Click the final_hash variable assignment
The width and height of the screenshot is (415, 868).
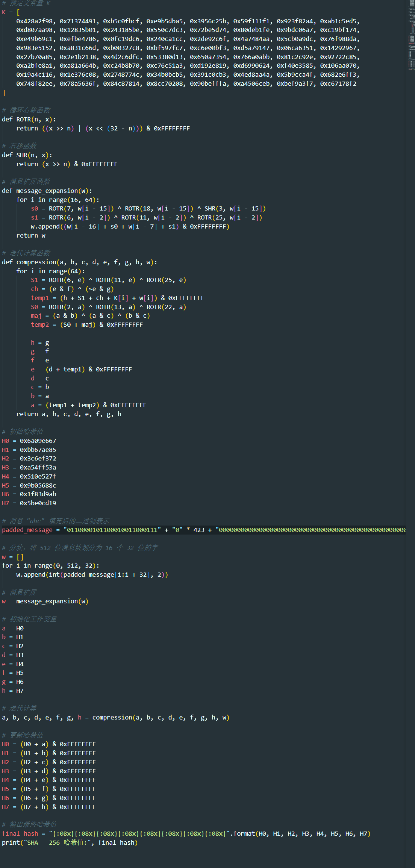click(x=20, y=833)
